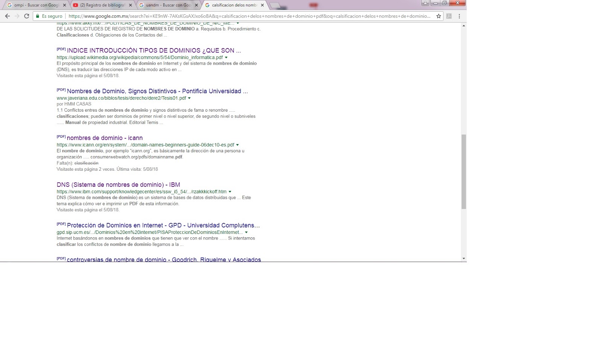The image size is (602, 364).
Task: Expand the dropdown arrow after the gpd.sip.ucm.es URL
Action: coord(246,232)
